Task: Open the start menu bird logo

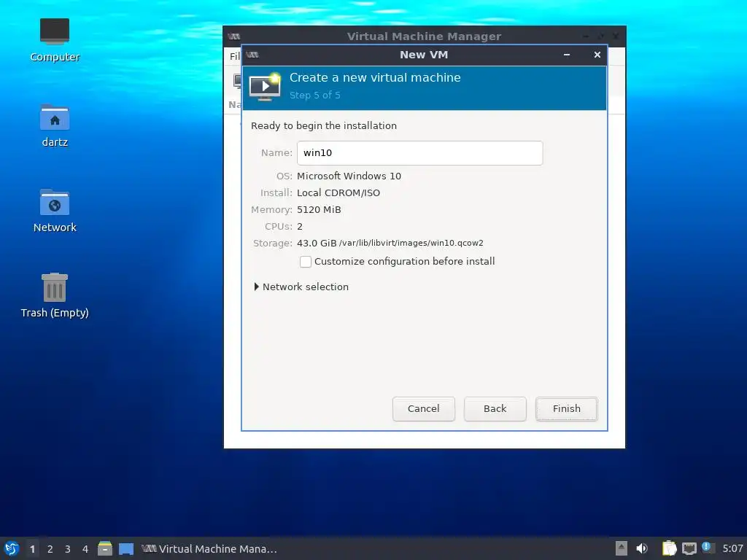Action: (x=12, y=548)
